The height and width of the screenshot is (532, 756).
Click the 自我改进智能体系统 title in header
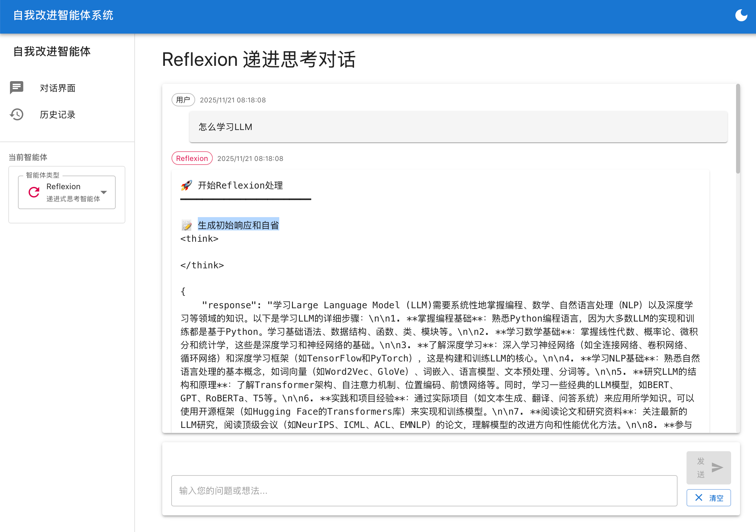click(x=63, y=15)
